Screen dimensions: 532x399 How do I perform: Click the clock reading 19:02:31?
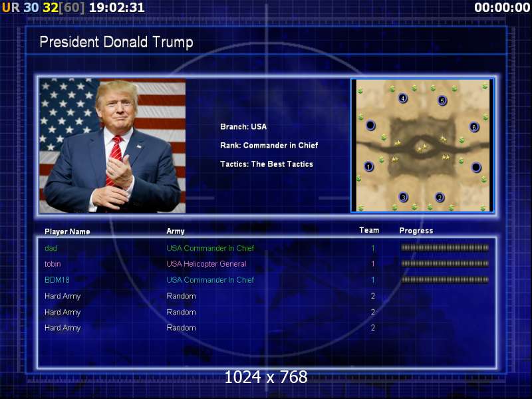coord(117,7)
